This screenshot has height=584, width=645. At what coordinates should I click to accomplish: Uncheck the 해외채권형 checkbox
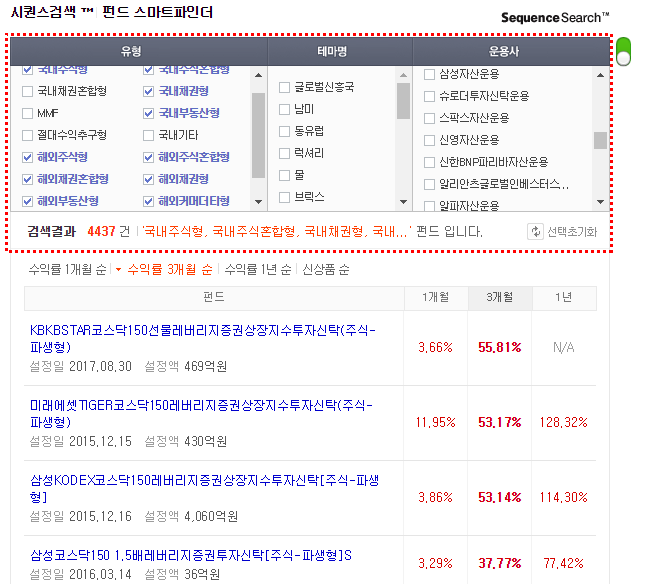point(148,179)
